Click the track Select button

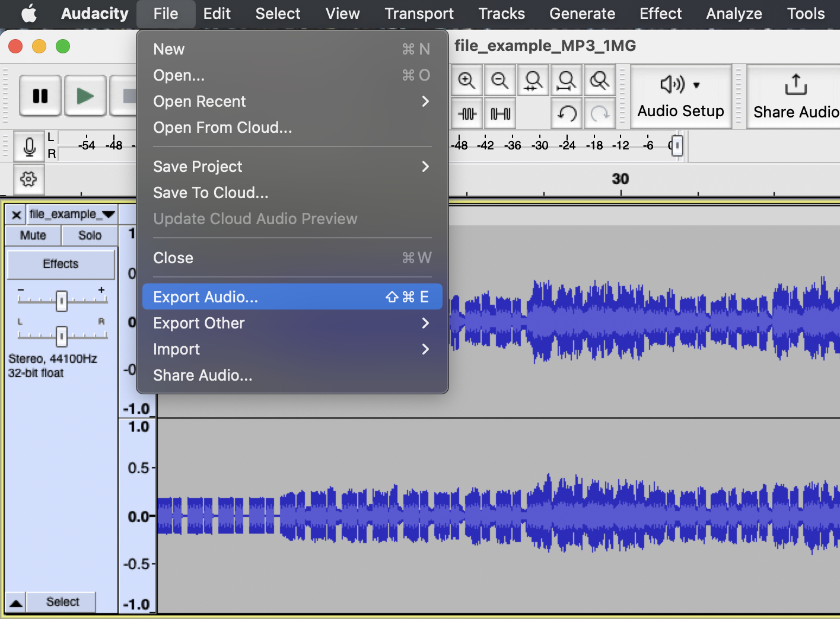[x=62, y=602]
